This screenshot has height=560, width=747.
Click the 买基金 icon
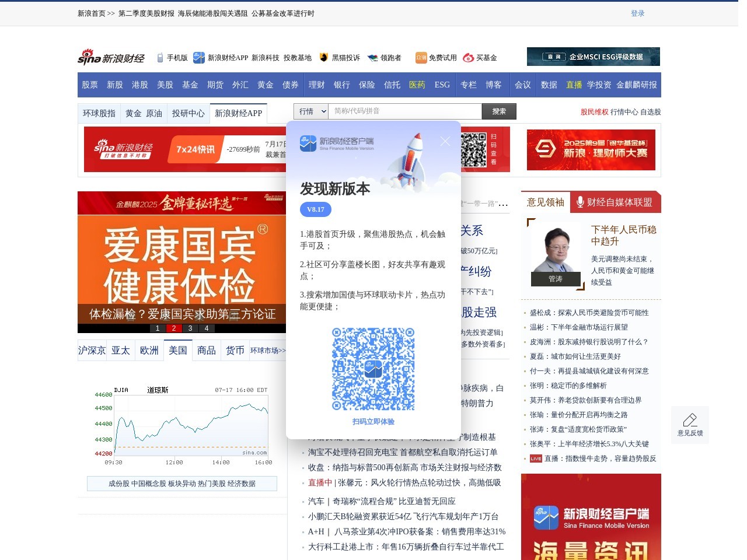click(467, 57)
